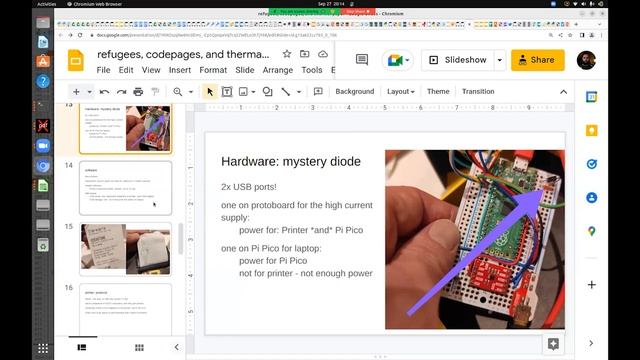Expand zoom level dropdown
Viewport: 640px width, 360px height.
point(191,92)
